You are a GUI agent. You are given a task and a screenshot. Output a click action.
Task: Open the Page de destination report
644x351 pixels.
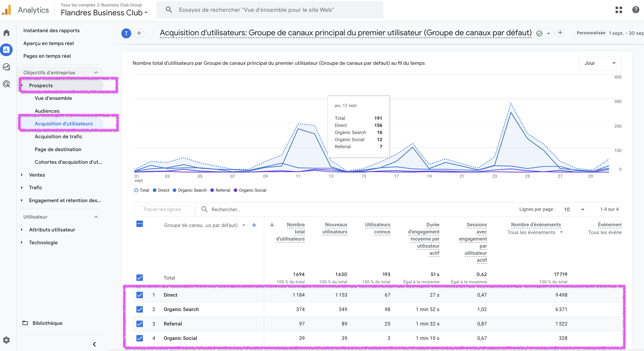(x=58, y=149)
